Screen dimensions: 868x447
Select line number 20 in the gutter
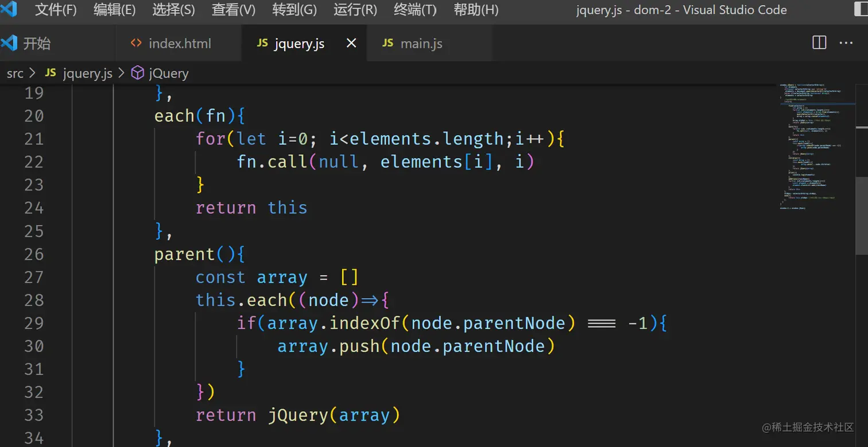pos(34,116)
